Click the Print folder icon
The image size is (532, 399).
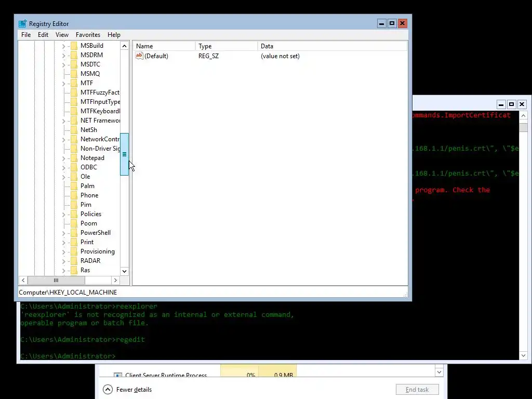coord(74,242)
